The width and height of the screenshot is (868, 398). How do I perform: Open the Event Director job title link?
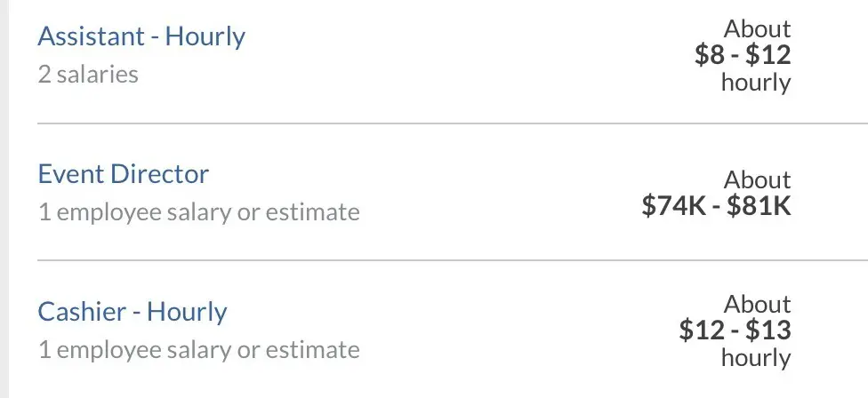[x=124, y=174]
